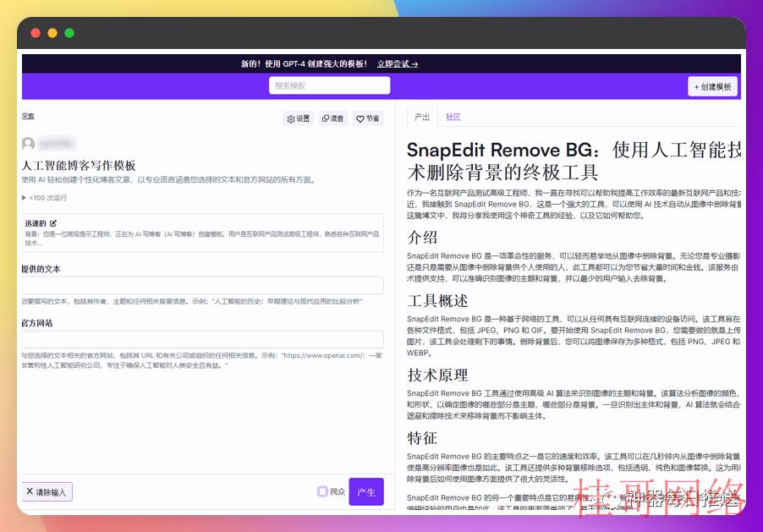Switch to the 产出 tab

pos(422,117)
